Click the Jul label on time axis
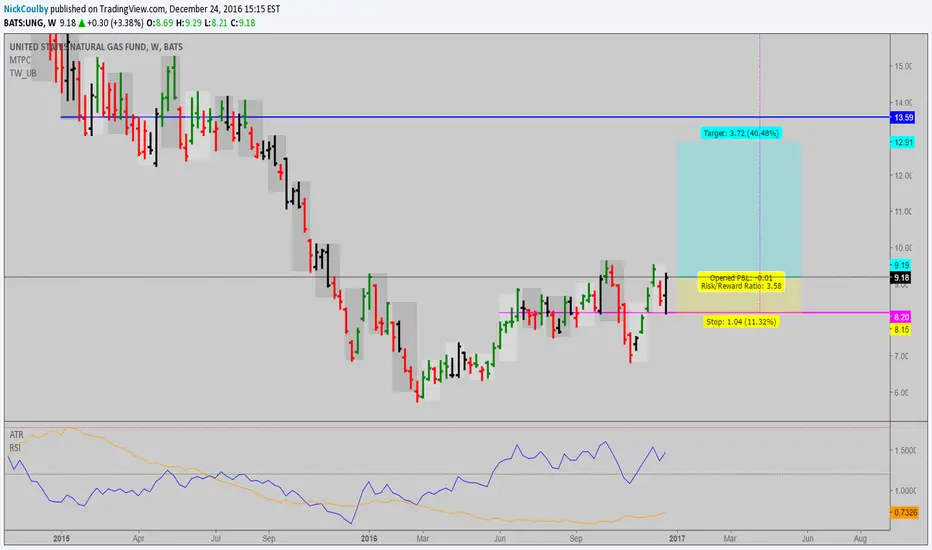 216,539
